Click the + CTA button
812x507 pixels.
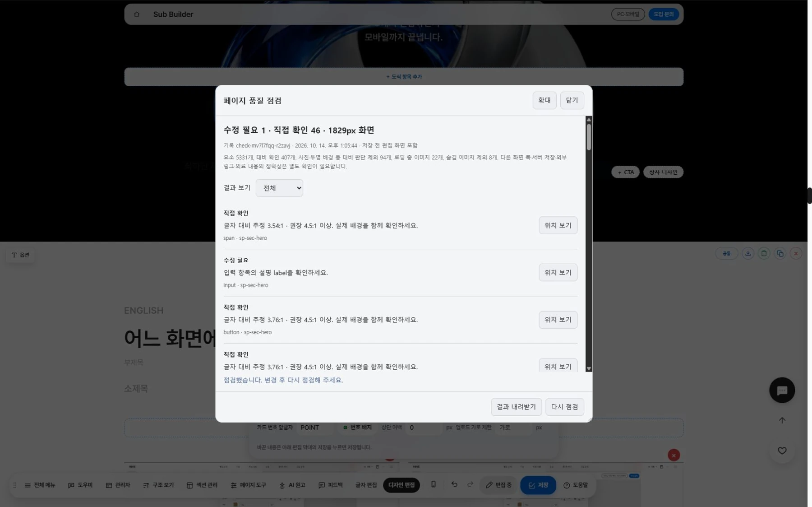click(625, 172)
